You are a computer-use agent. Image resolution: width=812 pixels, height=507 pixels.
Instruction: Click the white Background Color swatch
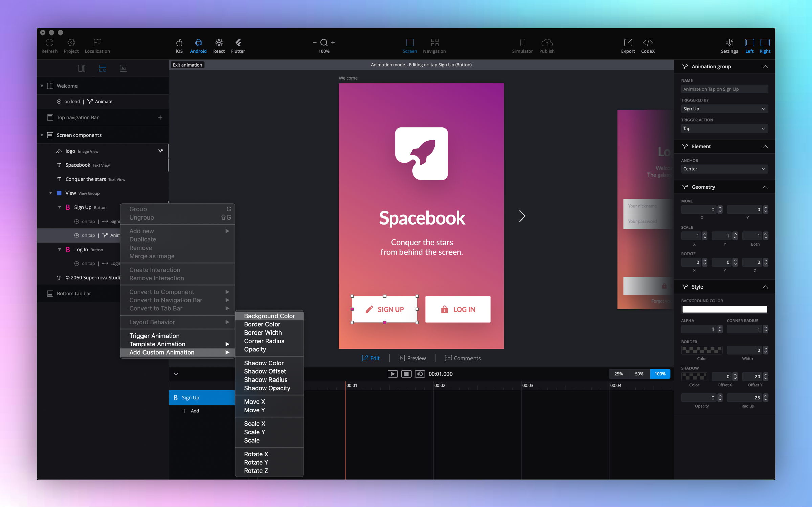tap(724, 309)
